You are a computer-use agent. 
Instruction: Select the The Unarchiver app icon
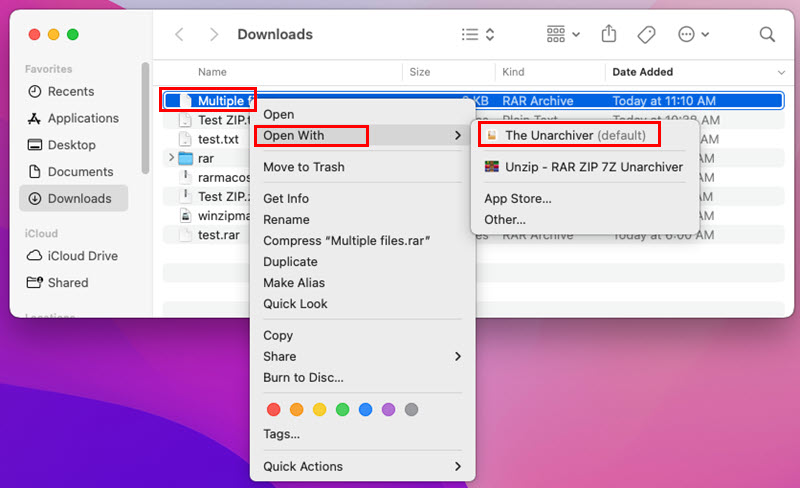pyautogui.click(x=492, y=135)
